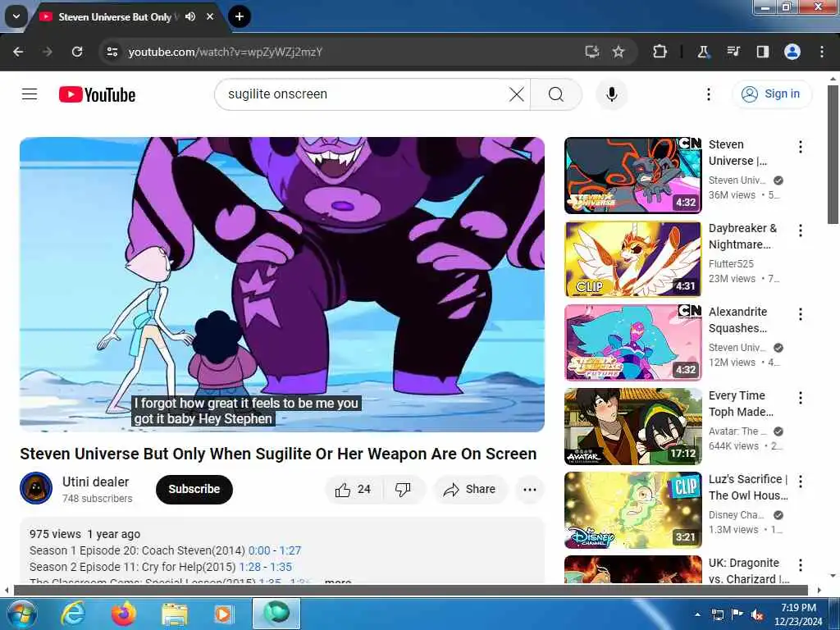Image resolution: width=840 pixels, height=630 pixels.
Task: Open the Share dialog
Action: tap(470, 489)
